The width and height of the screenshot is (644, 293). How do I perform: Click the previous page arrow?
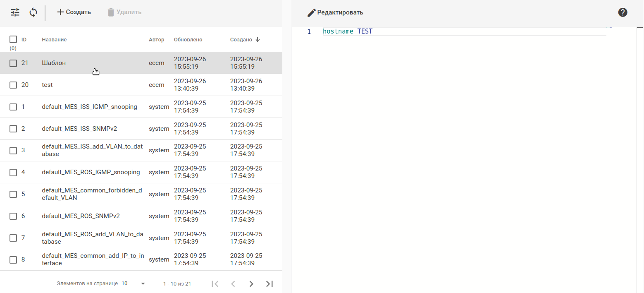pos(233,284)
